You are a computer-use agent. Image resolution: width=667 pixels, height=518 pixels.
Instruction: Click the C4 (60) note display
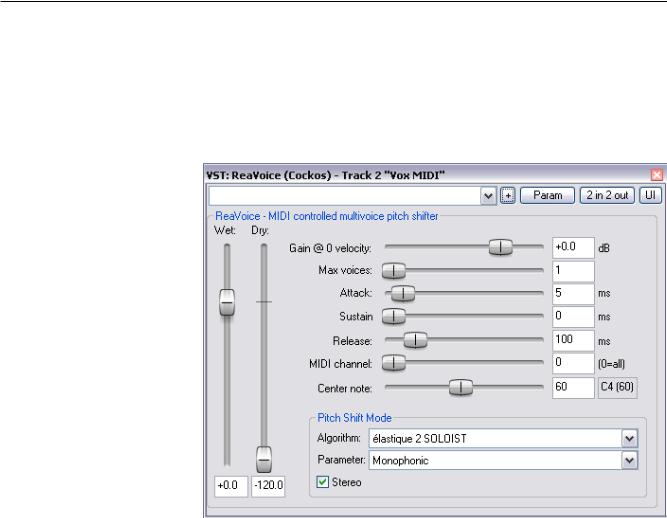coord(618,388)
